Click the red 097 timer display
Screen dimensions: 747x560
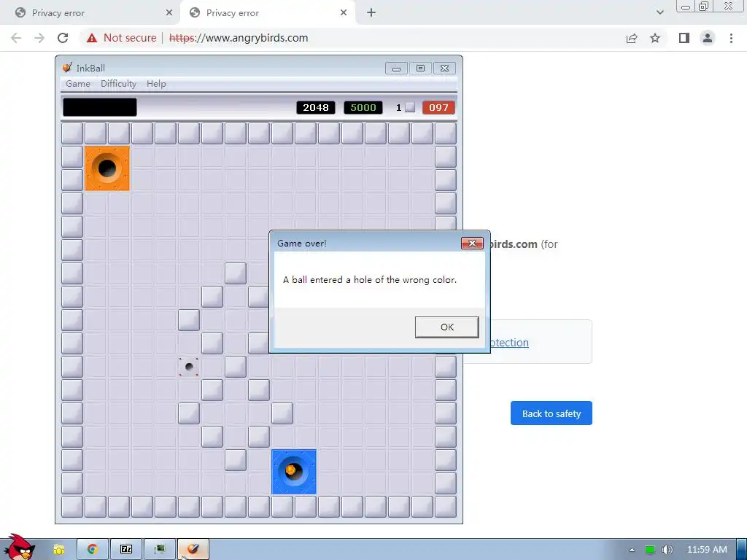click(x=438, y=108)
